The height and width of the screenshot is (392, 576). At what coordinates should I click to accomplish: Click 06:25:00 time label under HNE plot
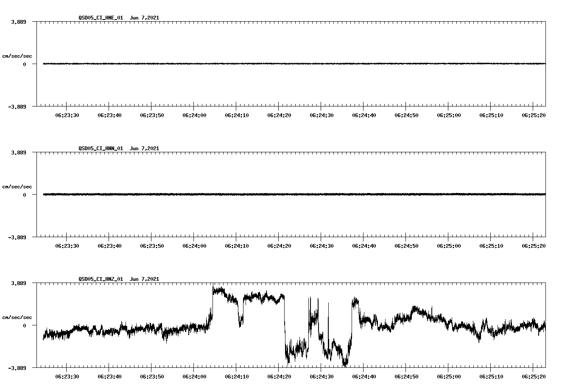(x=449, y=115)
